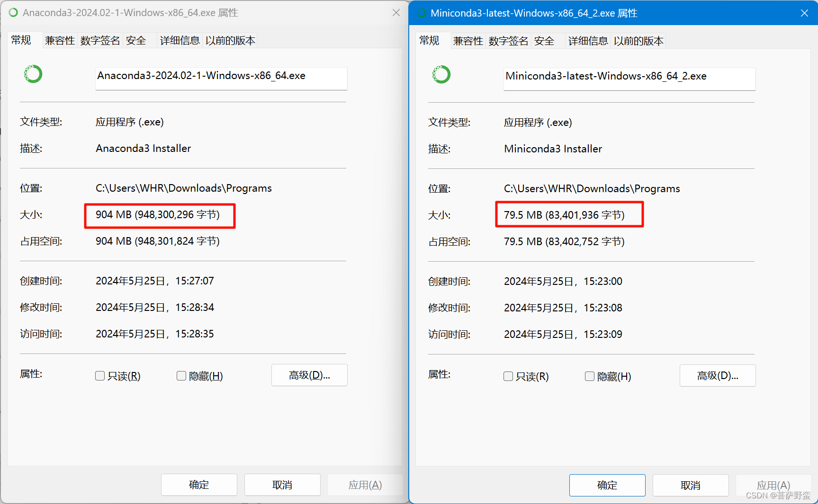Open 以前的版本 tab in Miniconda3 window

pos(638,41)
